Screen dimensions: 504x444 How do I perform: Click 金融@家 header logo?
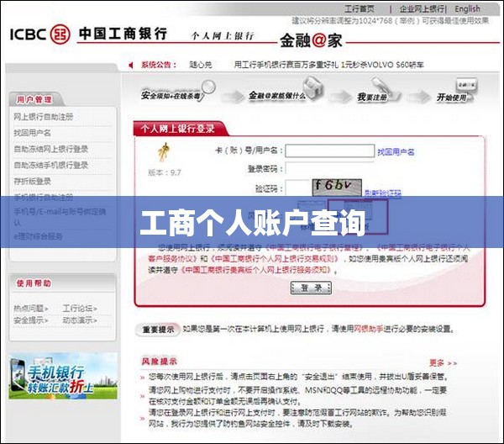coord(311,40)
